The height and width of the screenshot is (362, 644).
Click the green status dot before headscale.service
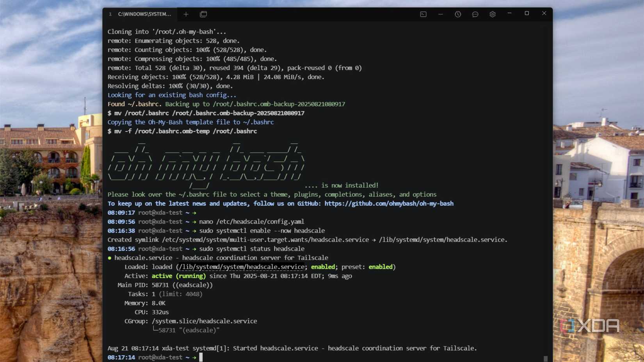[110, 258]
